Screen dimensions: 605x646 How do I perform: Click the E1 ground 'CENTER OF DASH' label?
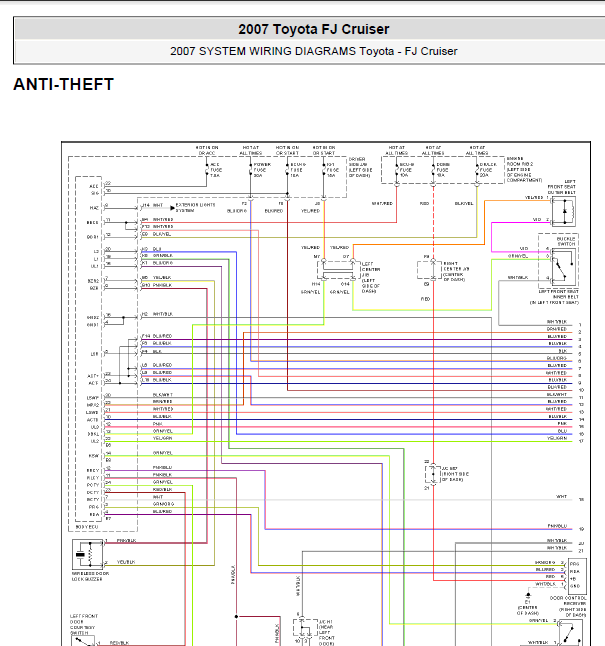528,610
